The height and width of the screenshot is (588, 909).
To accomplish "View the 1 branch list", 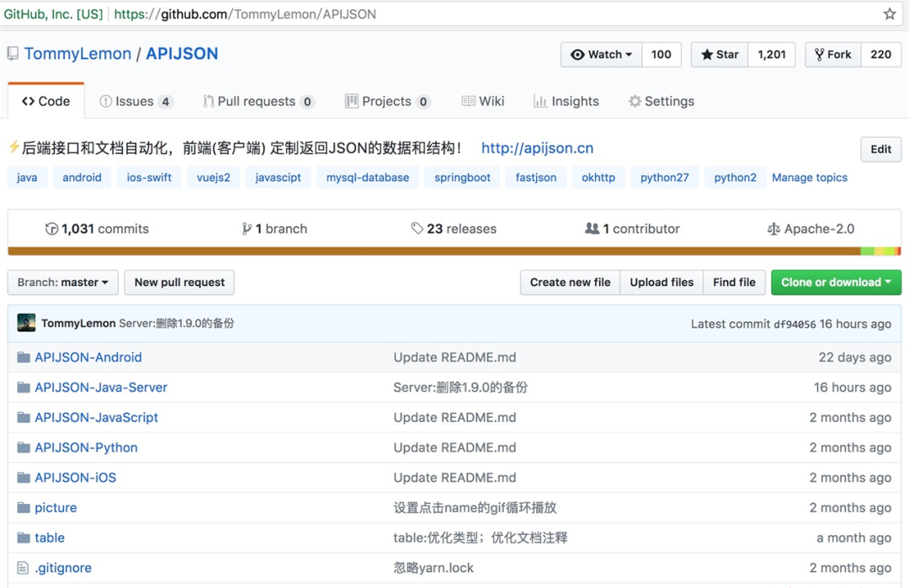I will click(x=274, y=229).
